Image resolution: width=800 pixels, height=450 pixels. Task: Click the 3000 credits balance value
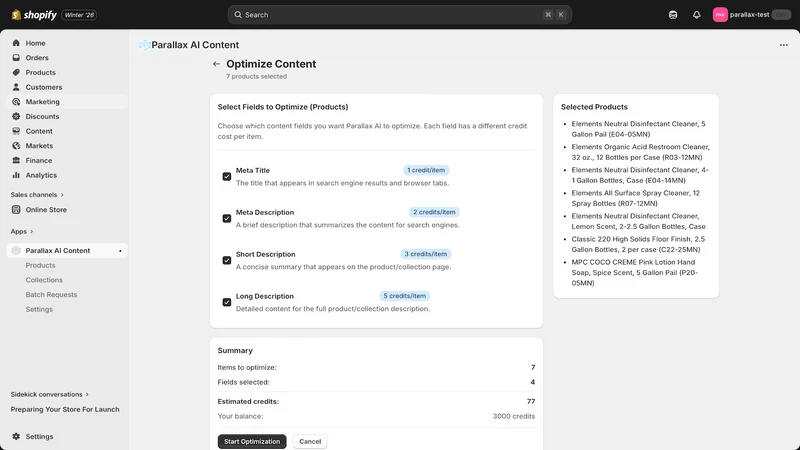[x=514, y=416]
